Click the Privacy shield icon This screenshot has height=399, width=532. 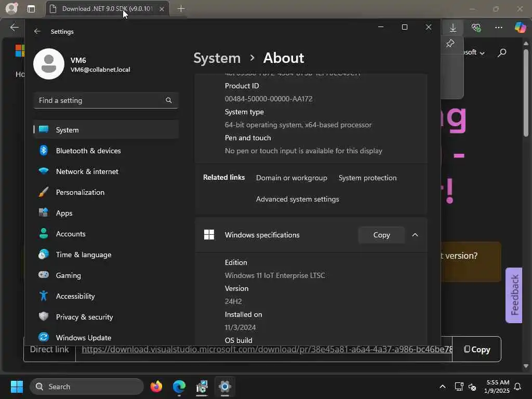(44, 316)
